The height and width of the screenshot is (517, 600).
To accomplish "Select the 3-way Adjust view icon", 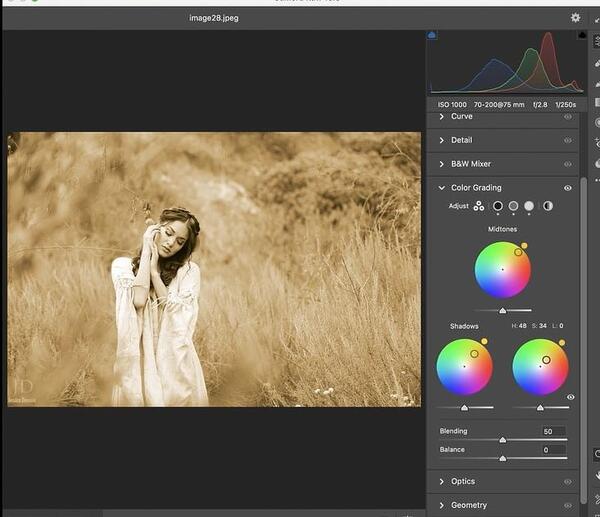I will click(x=479, y=206).
